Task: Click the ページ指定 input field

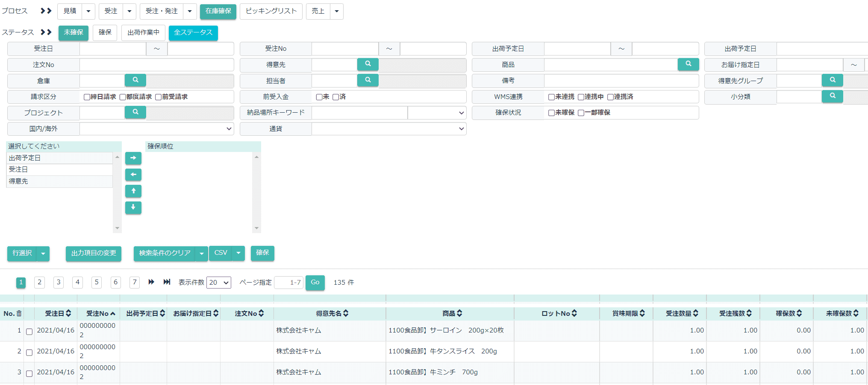Action: [x=288, y=283]
